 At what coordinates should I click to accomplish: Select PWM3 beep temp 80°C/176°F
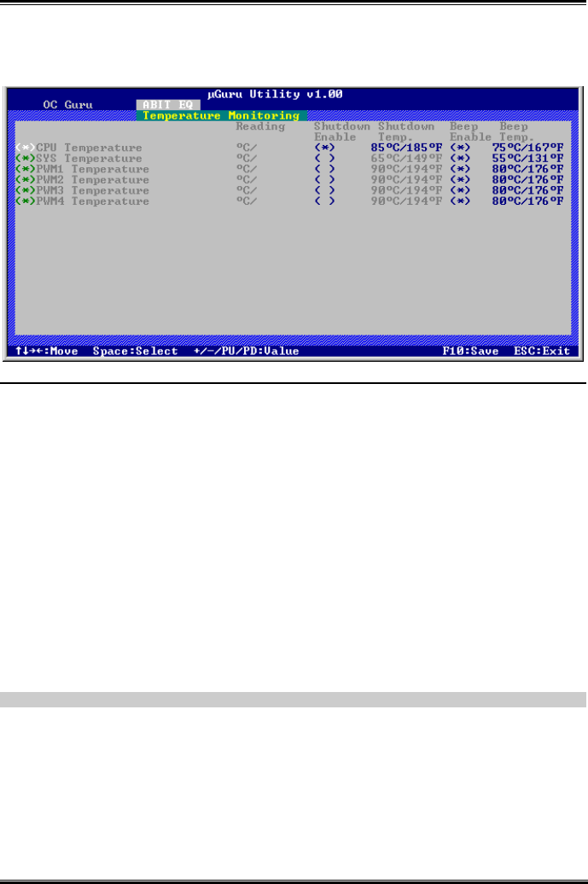coord(527,190)
